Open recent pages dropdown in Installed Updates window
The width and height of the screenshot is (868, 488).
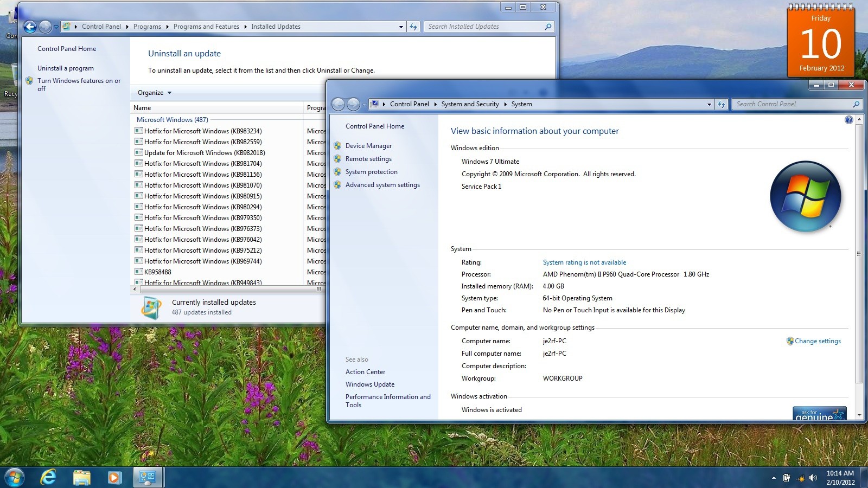point(56,27)
